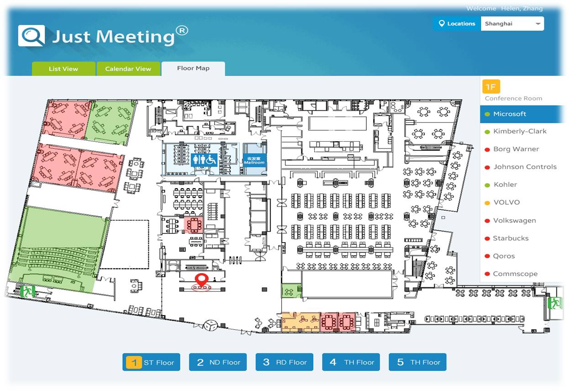569x392 pixels.
Task: Click the restroom icon on the map
Action: click(204, 159)
